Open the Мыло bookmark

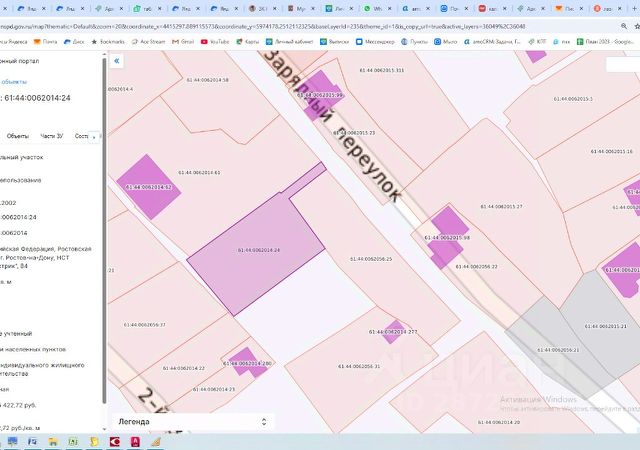pos(445,42)
